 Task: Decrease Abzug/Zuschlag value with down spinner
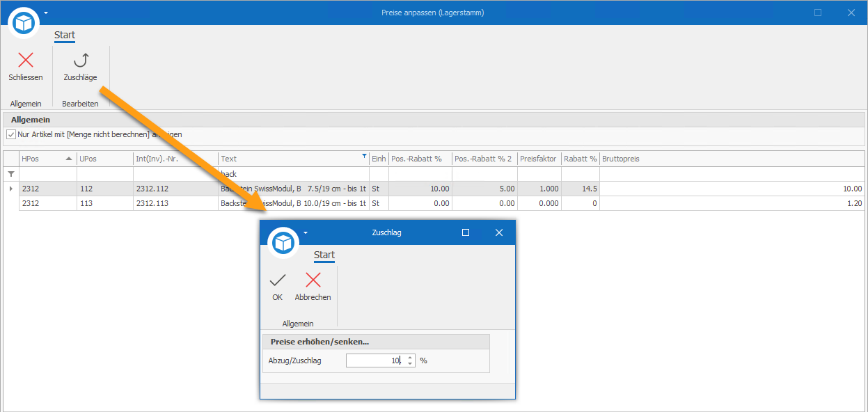tap(410, 363)
